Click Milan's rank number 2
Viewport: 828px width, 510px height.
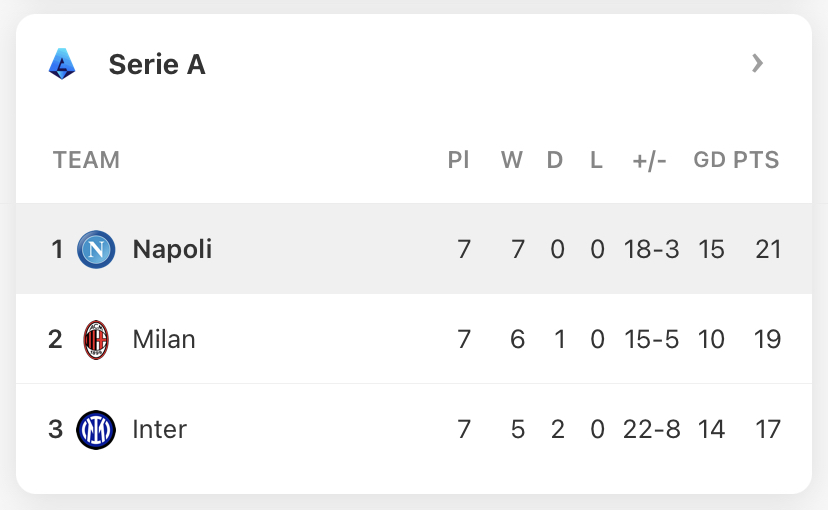pyautogui.click(x=55, y=339)
